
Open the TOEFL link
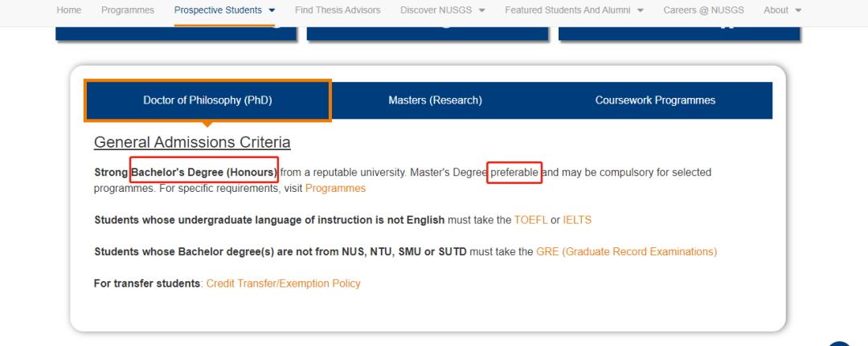530,220
